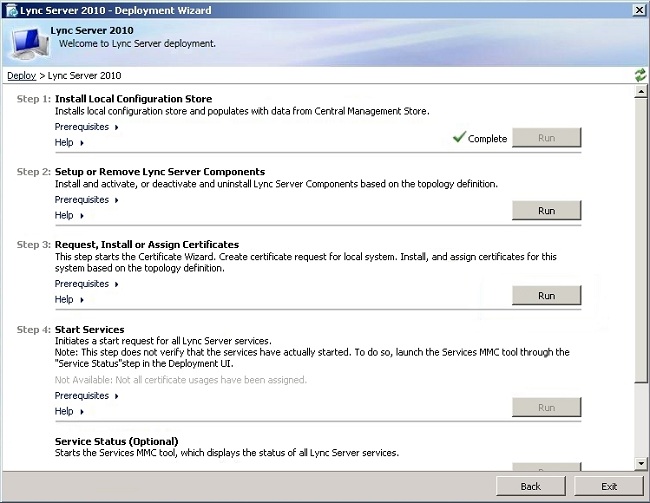This screenshot has height=503, width=650.
Task: Click the Start Services heading
Action: 90,330
